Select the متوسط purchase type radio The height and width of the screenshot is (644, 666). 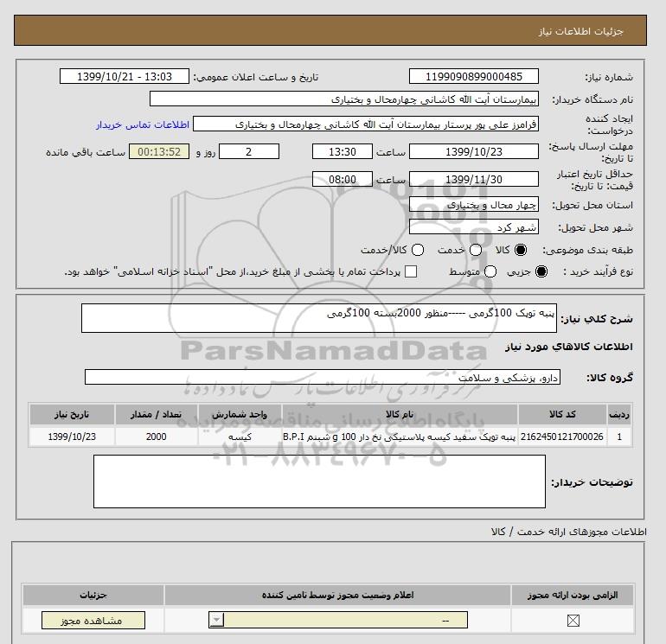[490, 271]
